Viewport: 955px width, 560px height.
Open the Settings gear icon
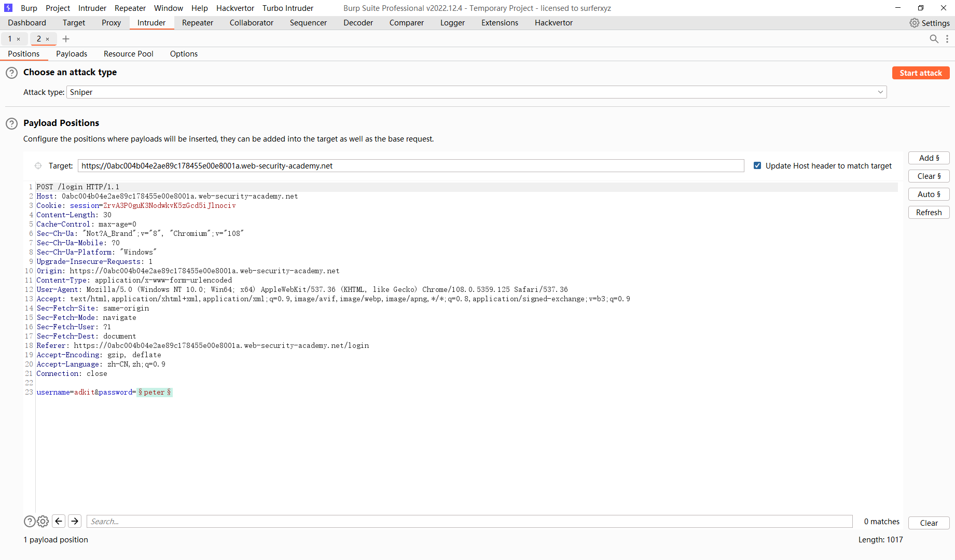click(914, 23)
